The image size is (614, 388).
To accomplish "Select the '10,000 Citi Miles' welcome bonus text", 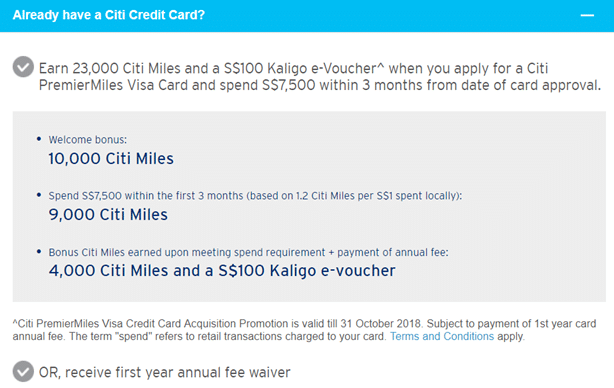I will tap(111, 159).
